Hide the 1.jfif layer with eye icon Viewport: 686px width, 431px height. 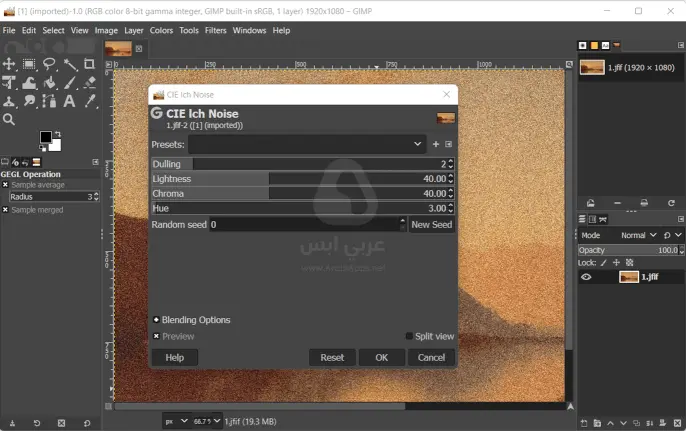click(x=587, y=277)
